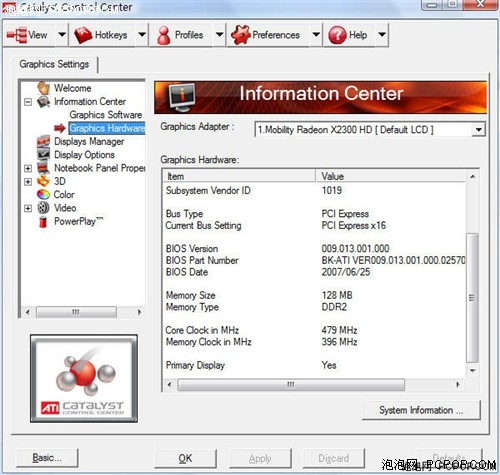Click the Primary Display row

[x=314, y=365]
